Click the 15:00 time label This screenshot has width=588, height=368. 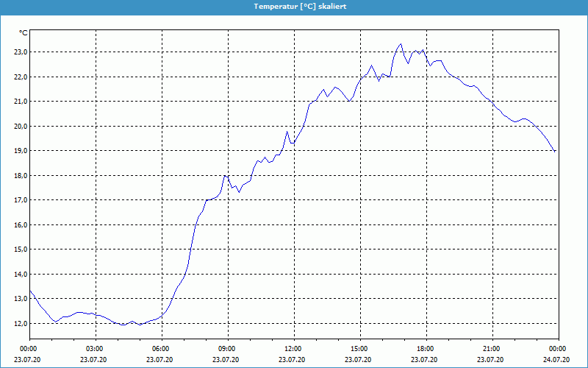coord(359,349)
